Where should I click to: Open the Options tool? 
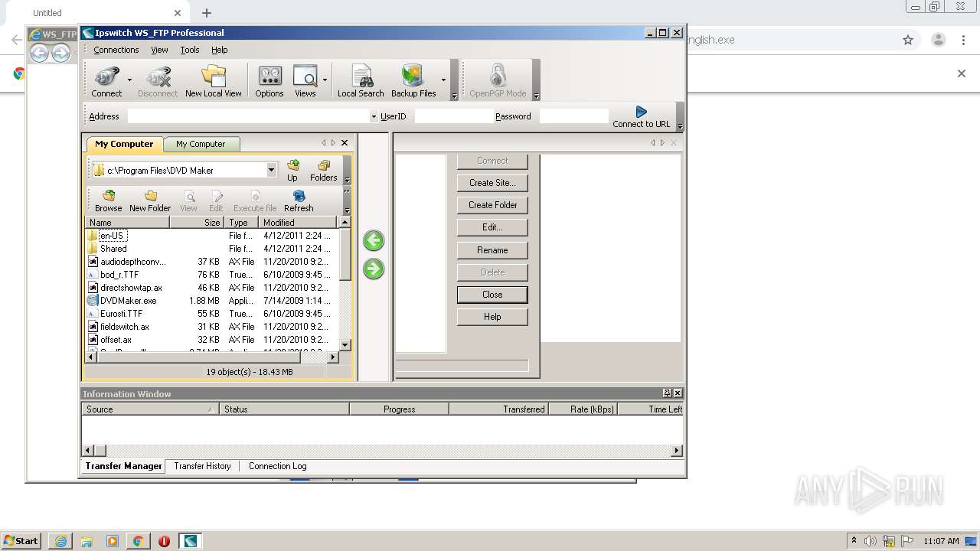point(269,80)
